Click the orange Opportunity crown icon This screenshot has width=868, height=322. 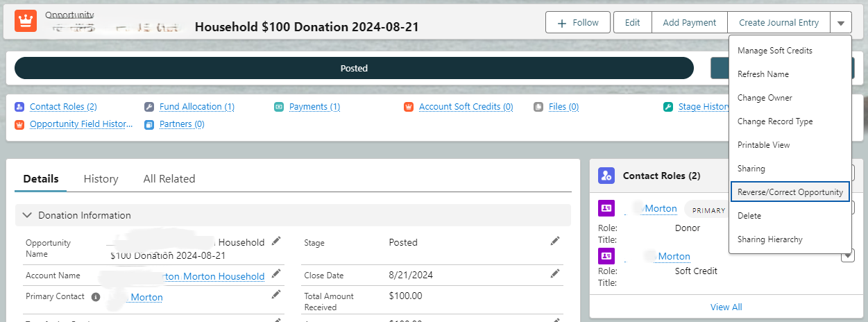tap(26, 21)
